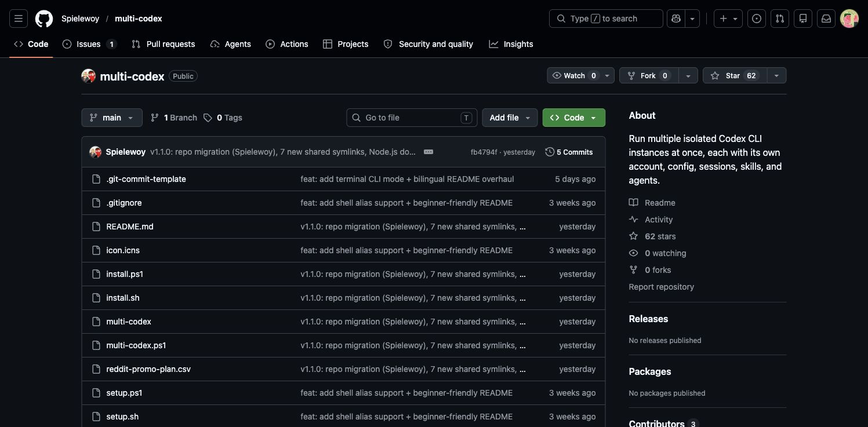Open the setup.sh file

pyautogui.click(x=122, y=417)
